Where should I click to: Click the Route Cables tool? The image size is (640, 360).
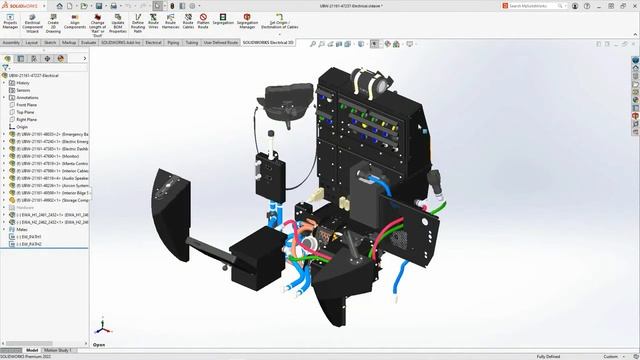point(188,21)
